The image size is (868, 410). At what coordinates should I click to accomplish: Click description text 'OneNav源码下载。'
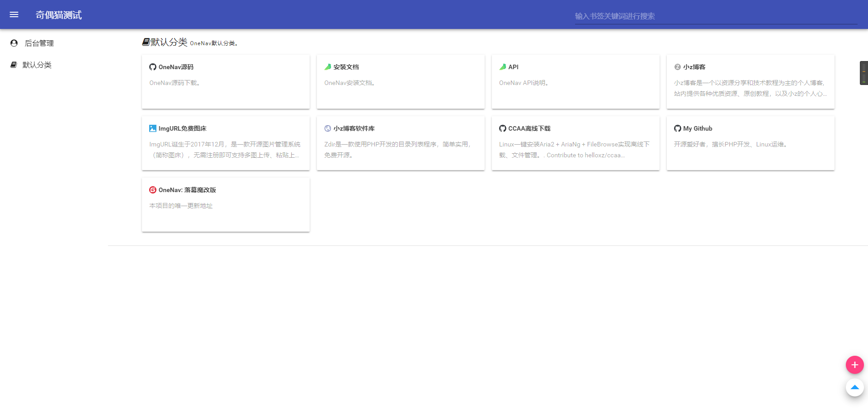(x=175, y=83)
